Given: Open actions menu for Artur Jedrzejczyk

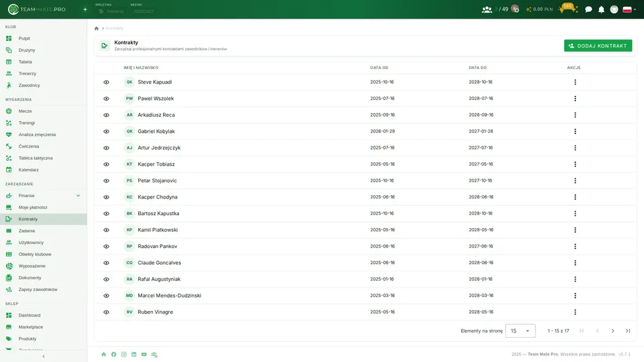Looking at the screenshot, I should point(575,147).
